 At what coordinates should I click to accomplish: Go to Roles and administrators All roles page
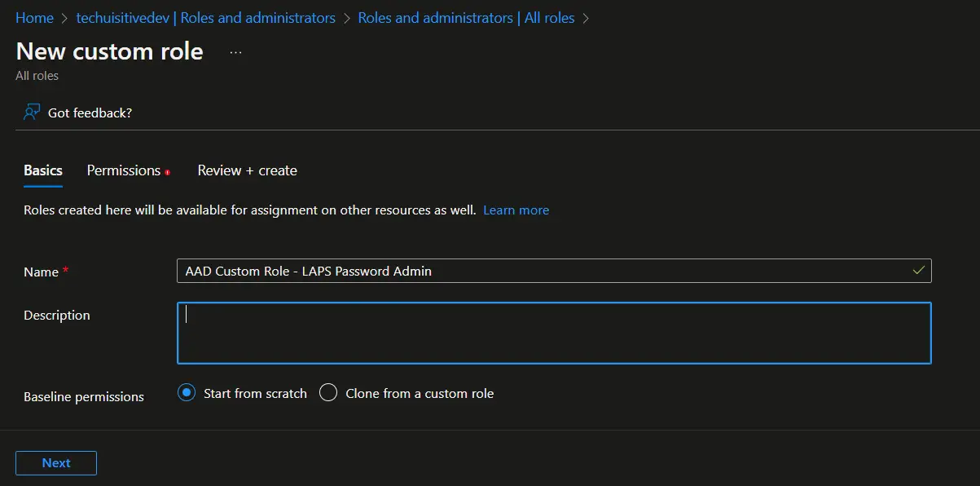(x=468, y=17)
